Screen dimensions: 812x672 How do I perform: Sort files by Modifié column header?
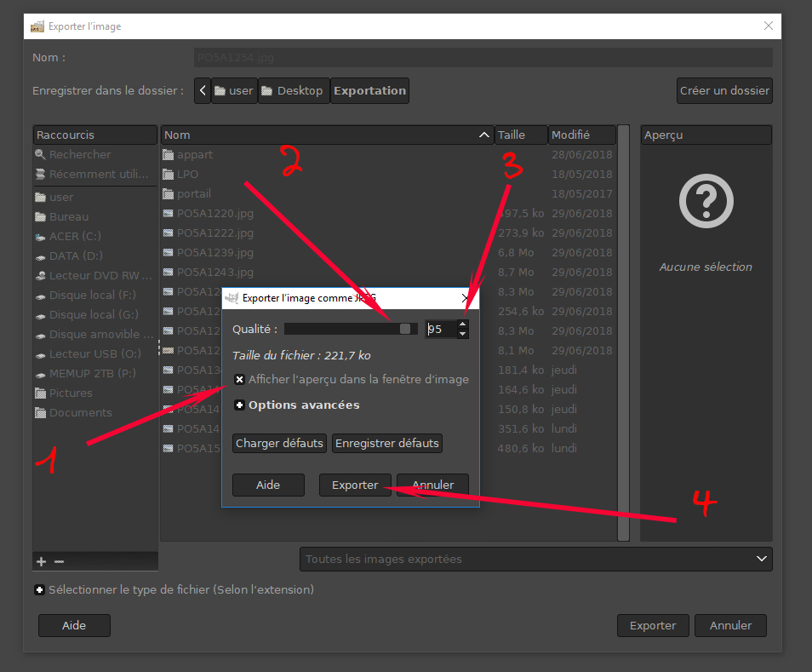(581, 135)
